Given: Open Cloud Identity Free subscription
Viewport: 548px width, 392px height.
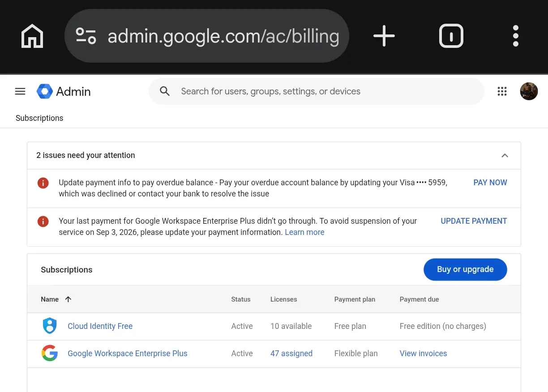Looking at the screenshot, I should [x=100, y=326].
